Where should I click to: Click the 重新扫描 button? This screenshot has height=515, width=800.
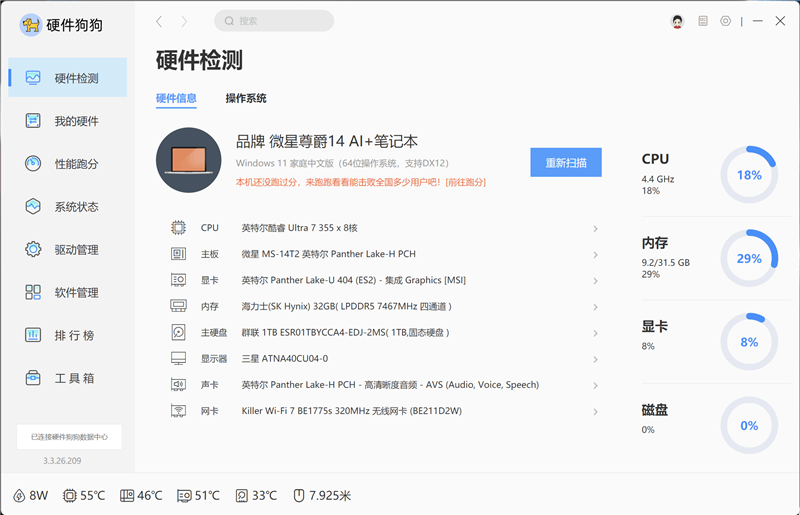pos(566,162)
